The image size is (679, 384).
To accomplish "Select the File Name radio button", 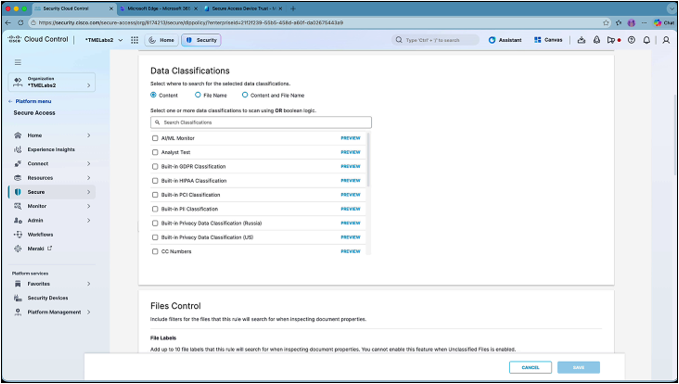I will tap(198, 95).
